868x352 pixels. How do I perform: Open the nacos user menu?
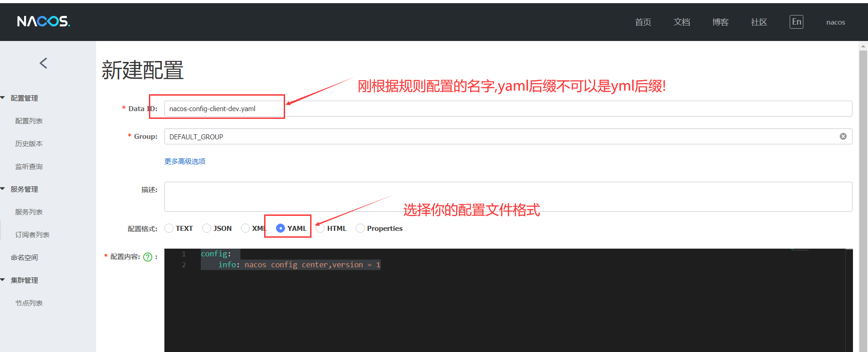pyautogui.click(x=836, y=22)
